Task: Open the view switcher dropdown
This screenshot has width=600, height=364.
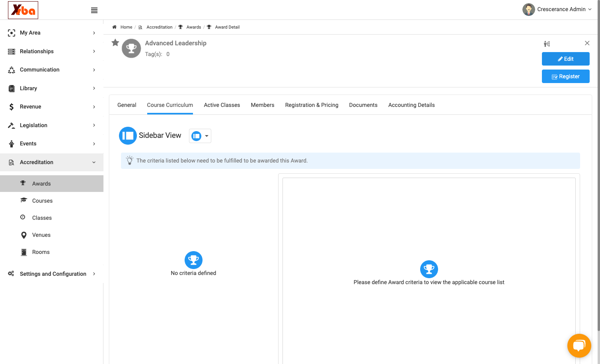Action: 200,136
